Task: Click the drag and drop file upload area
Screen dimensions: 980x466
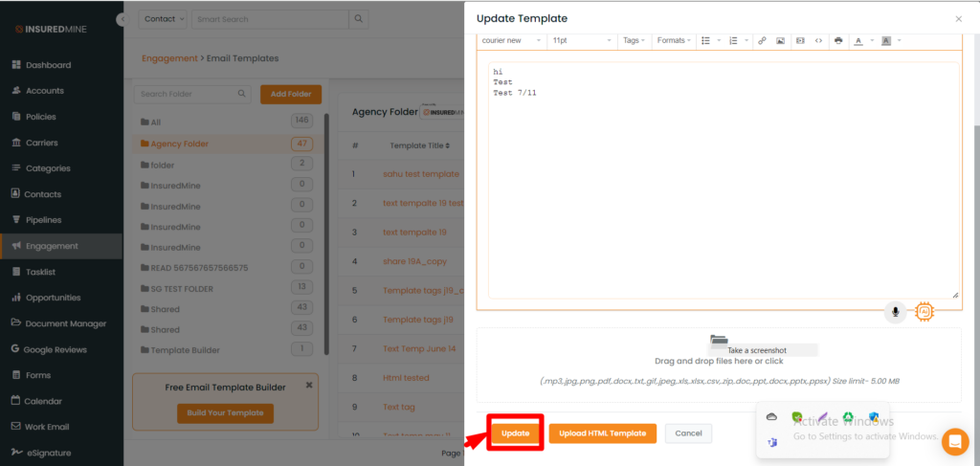Action: [x=719, y=365]
